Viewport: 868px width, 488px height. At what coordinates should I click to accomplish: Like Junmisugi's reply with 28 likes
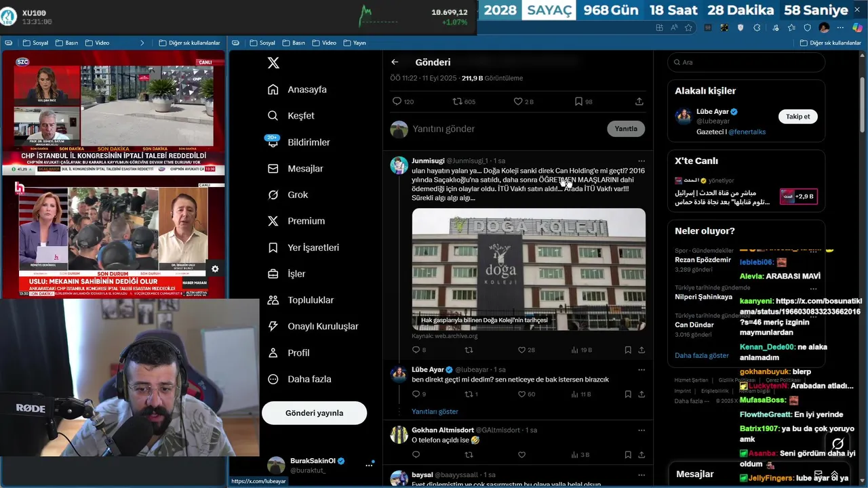(526, 350)
